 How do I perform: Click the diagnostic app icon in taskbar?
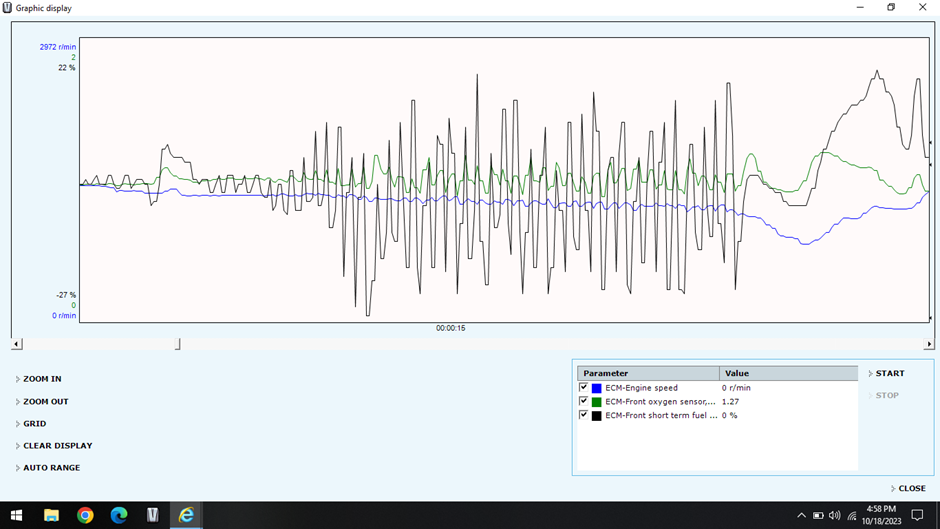click(153, 515)
